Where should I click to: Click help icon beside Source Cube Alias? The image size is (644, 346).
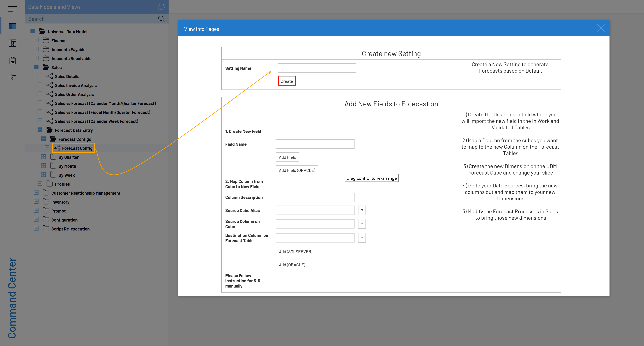362,210
